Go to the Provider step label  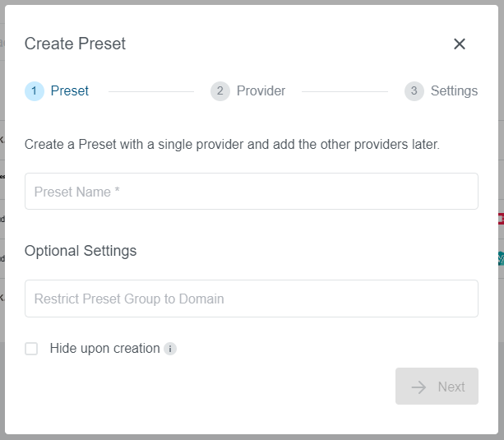(x=261, y=91)
